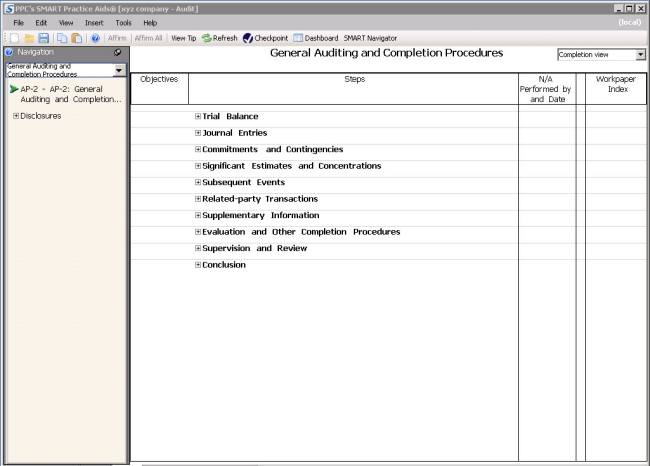This screenshot has width=650, height=466.
Task: Click N/A Performed by and Date header
Action: point(546,89)
